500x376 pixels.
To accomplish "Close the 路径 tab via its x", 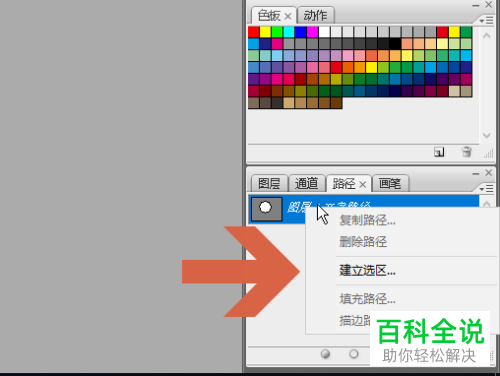I will pos(363,184).
